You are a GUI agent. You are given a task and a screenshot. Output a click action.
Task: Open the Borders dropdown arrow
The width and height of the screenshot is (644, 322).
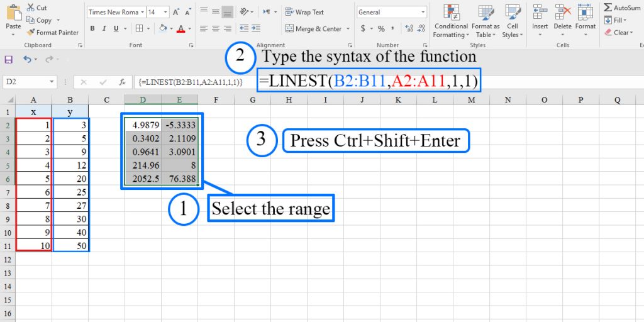pos(148,28)
